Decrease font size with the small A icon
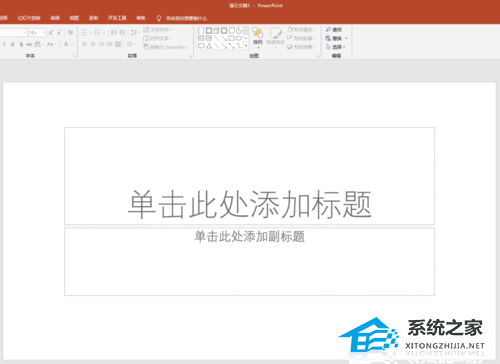This screenshot has height=364, width=500. click(59, 33)
